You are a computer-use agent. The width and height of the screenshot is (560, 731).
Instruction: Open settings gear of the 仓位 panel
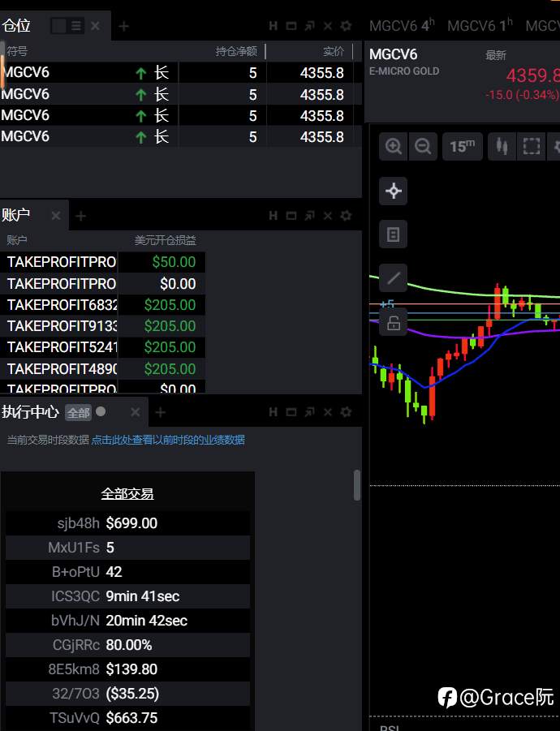click(x=346, y=26)
